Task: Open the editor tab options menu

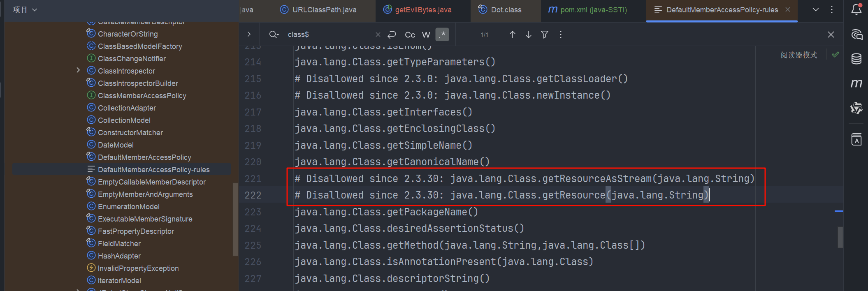Action: tap(832, 9)
